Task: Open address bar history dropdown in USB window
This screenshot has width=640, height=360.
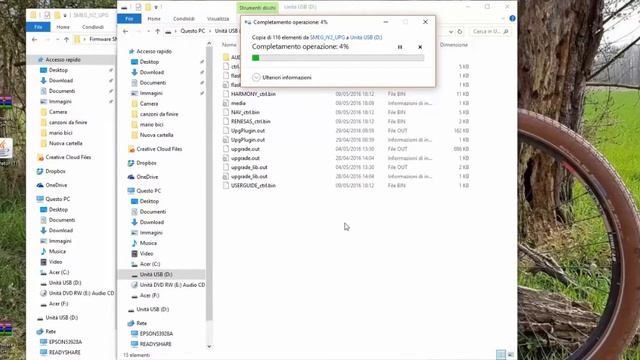Action: 451,31
